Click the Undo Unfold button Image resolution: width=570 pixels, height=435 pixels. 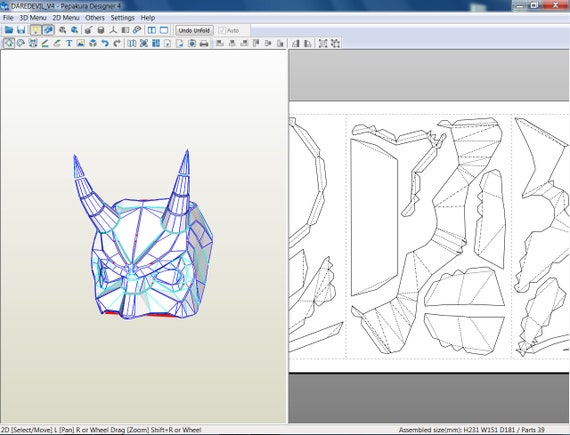pos(194,31)
